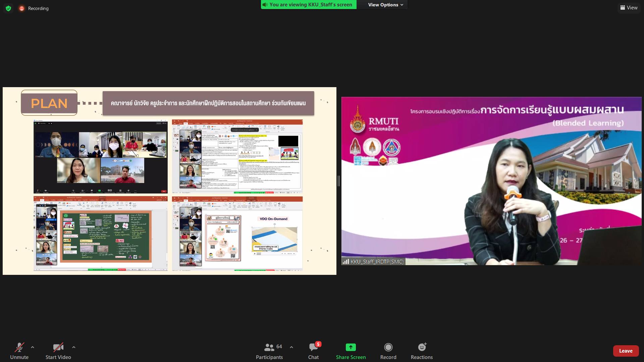This screenshot has height=362, width=644.
Task: Unmute the microphone
Action: pyautogui.click(x=19, y=351)
